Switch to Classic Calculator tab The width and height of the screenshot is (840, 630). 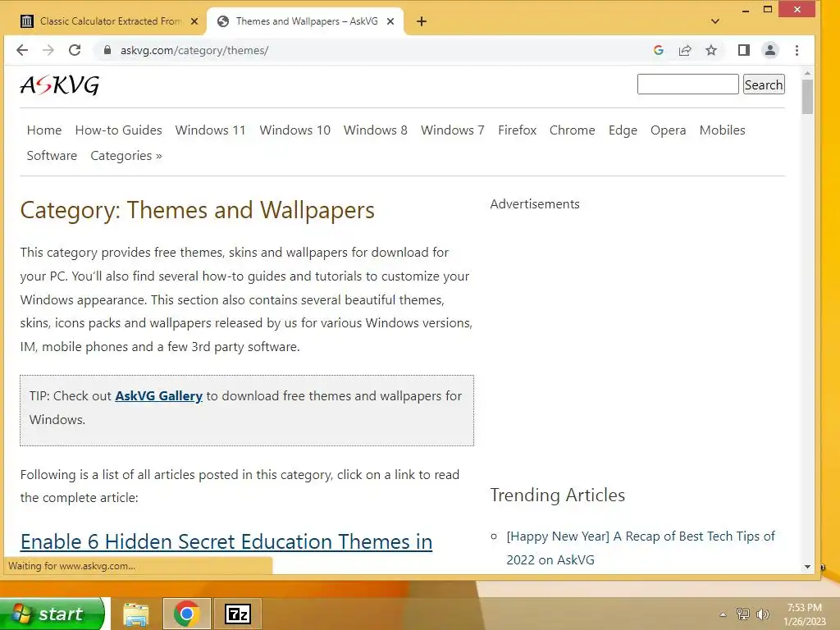click(110, 21)
